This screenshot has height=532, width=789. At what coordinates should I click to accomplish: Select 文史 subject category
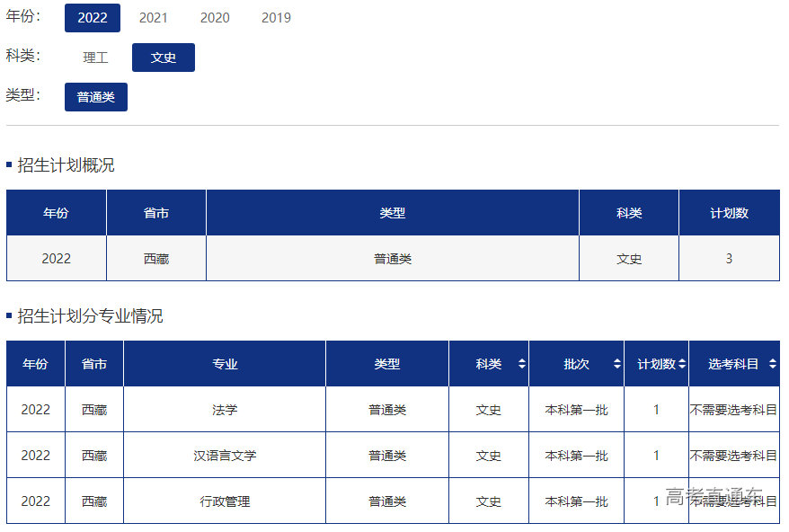tap(164, 58)
